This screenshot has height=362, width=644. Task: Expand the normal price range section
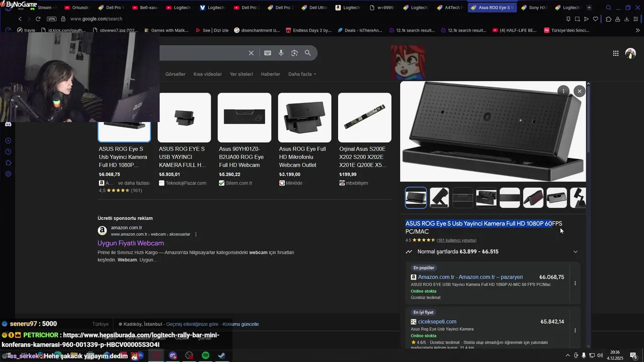pos(575,251)
